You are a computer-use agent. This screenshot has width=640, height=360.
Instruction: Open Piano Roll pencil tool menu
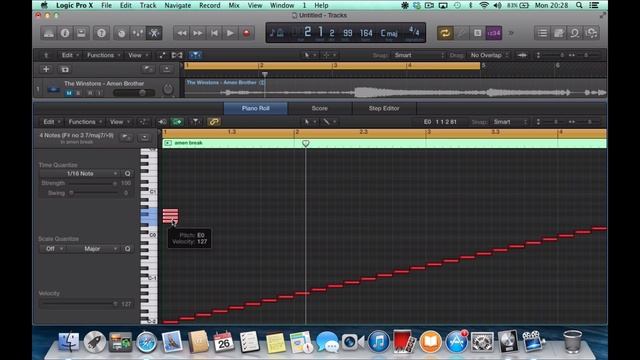tap(329, 122)
